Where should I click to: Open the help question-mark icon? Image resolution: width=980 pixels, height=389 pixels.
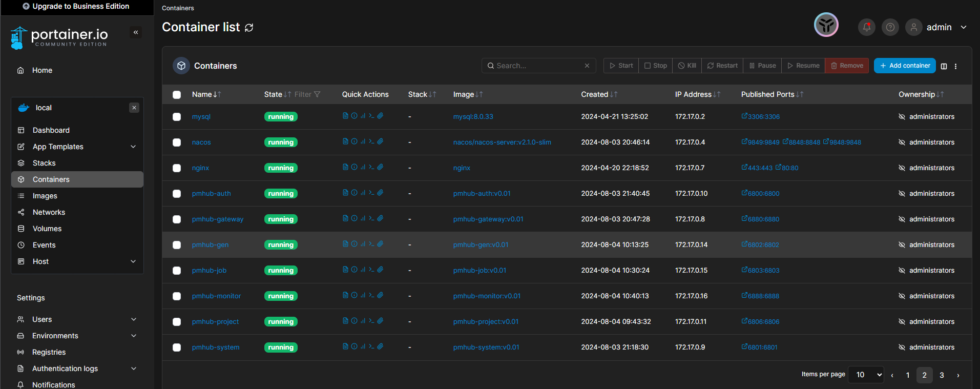[890, 27]
